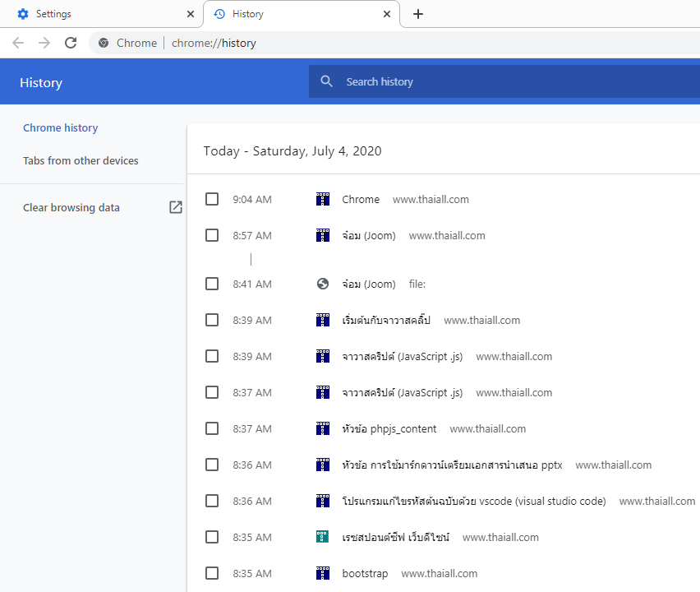Close the History tab
The height and width of the screenshot is (592, 700).
387,14
